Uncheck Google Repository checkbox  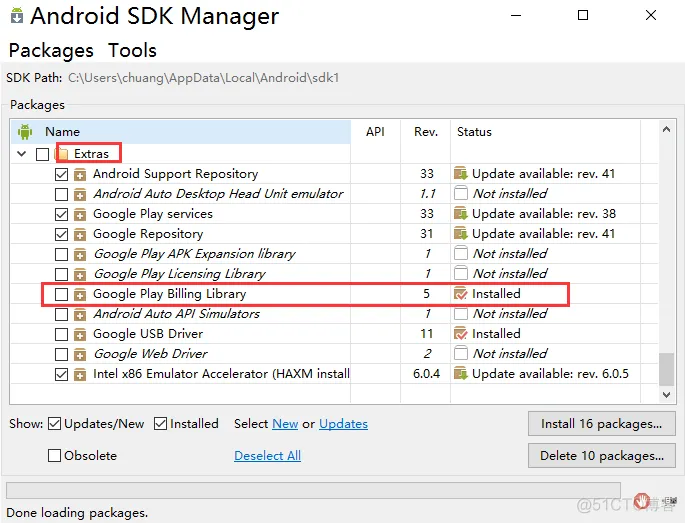(62, 234)
